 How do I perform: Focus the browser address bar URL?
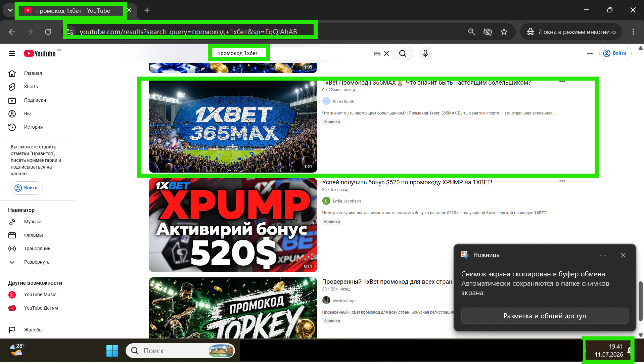click(x=188, y=32)
